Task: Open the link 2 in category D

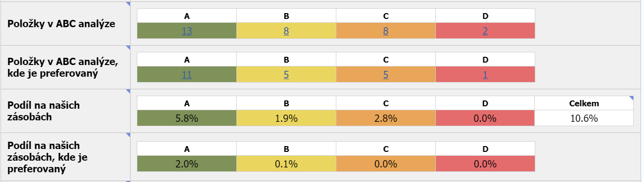Action: click(485, 31)
